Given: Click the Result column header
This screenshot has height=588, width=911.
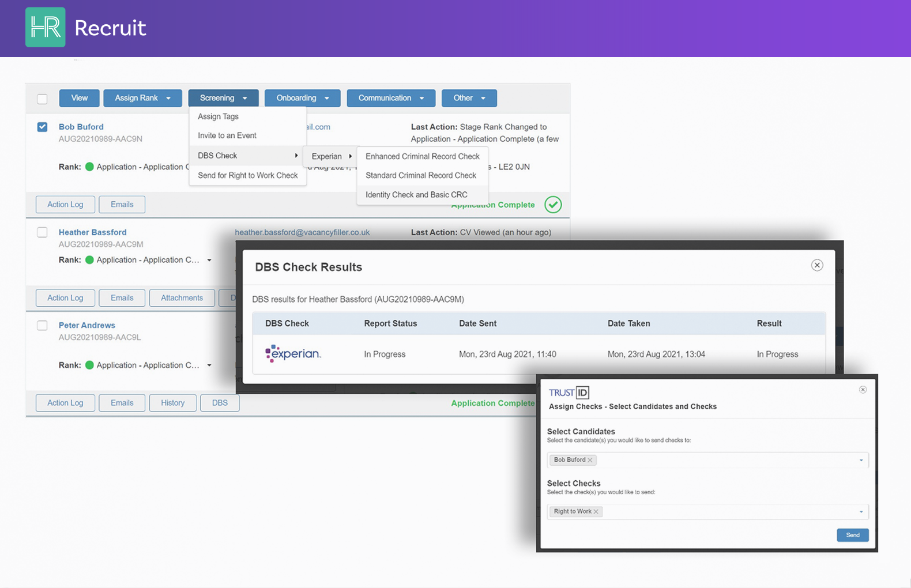Looking at the screenshot, I should coord(769,323).
